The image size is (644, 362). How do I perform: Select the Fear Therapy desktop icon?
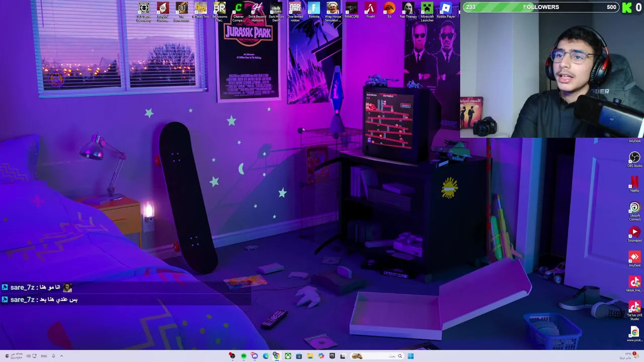click(408, 11)
